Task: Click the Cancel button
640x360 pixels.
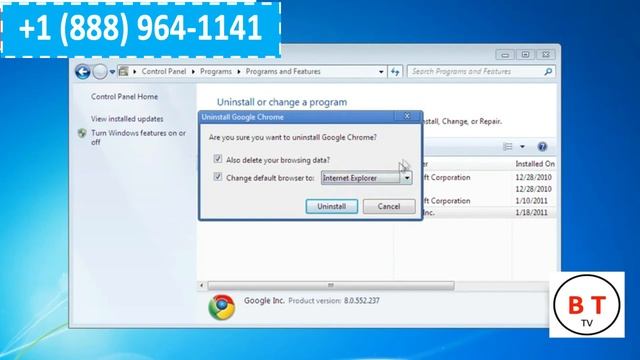Action: point(389,206)
